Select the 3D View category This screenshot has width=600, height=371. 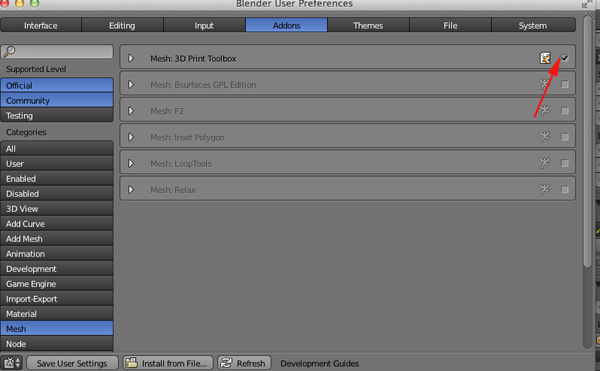tap(57, 208)
